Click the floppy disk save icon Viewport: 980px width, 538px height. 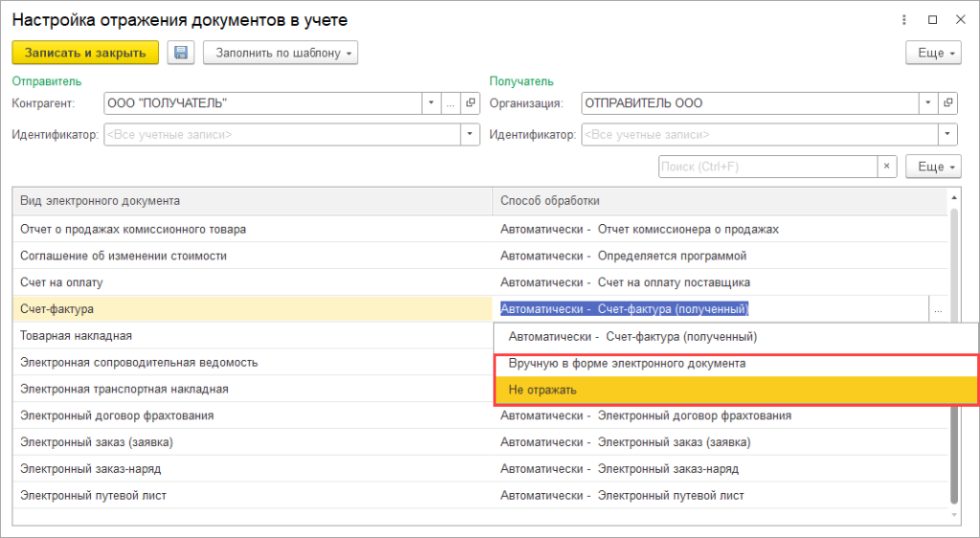click(x=181, y=53)
